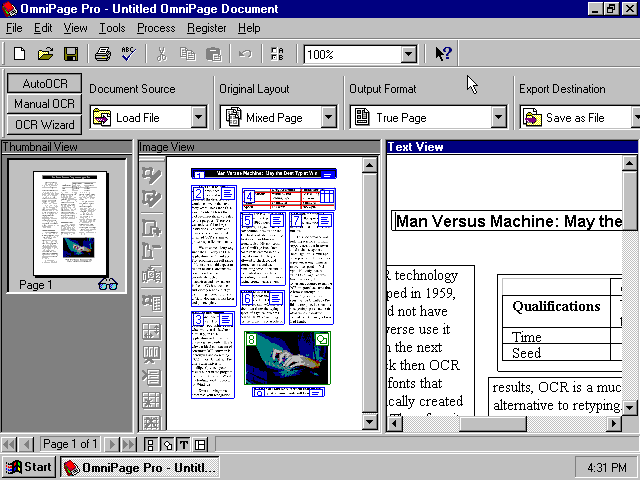Image resolution: width=640 pixels, height=480 pixels.
Task: Run the ABC spell check tool
Action: (x=129, y=54)
